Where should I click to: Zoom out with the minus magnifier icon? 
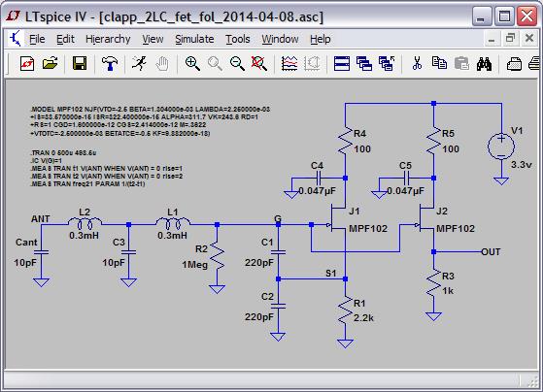(x=237, y=64)
